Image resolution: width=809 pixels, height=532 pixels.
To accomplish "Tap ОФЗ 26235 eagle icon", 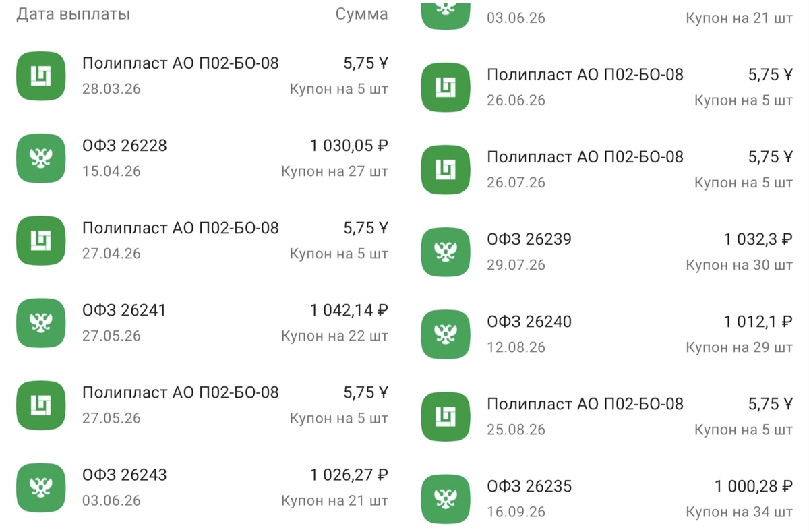I will coord(446,498).
